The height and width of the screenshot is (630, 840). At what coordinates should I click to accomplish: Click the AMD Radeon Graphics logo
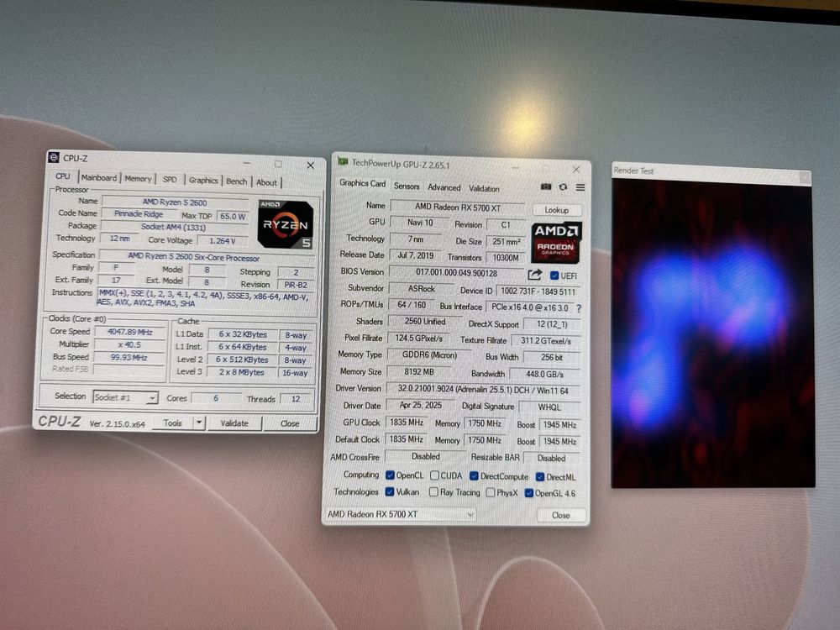pos(556,243)
